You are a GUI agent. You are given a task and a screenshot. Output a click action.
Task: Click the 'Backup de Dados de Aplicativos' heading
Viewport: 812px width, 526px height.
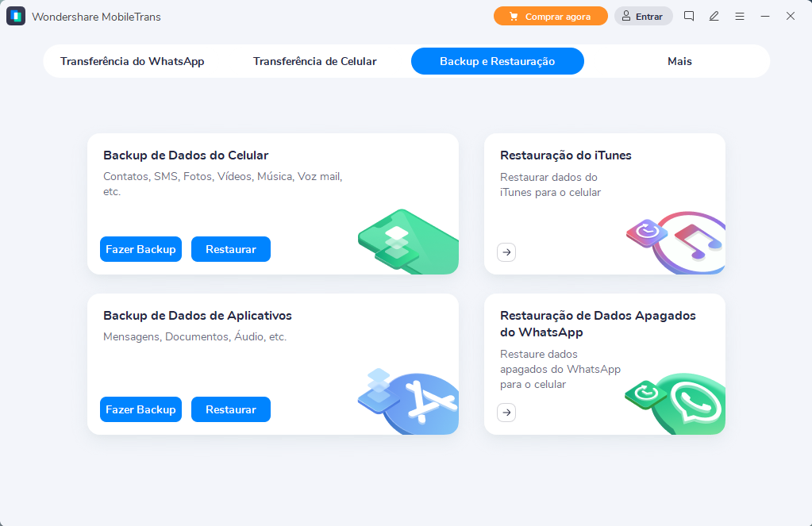click(x=198, y=316)
